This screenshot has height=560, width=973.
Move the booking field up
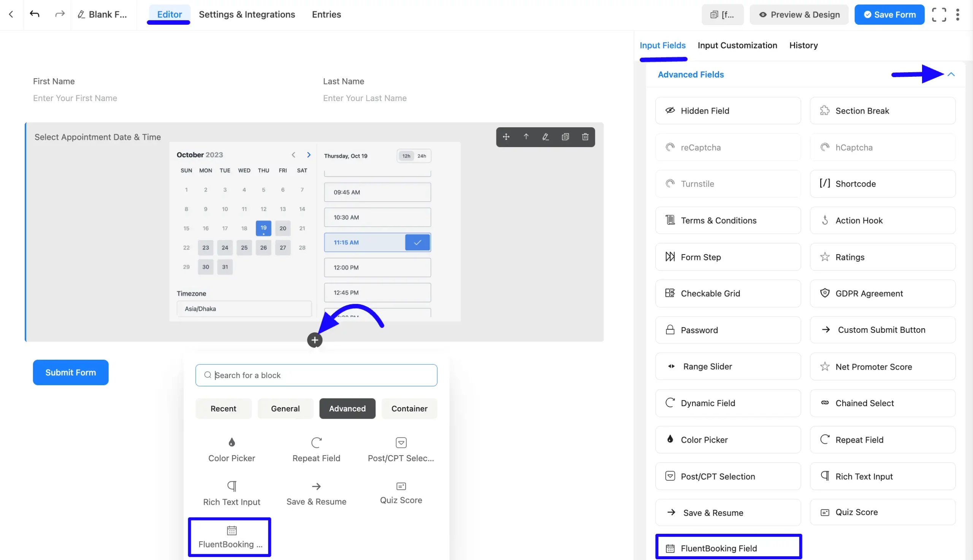(x=526, y=137)
